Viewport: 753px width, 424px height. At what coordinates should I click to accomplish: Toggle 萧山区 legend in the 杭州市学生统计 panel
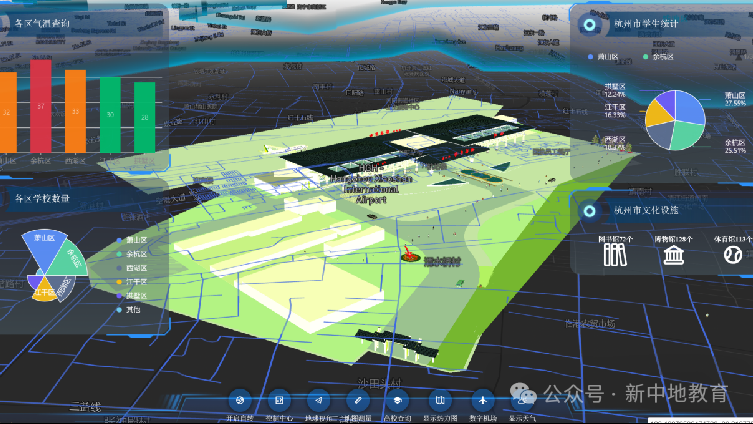[603, 57]
